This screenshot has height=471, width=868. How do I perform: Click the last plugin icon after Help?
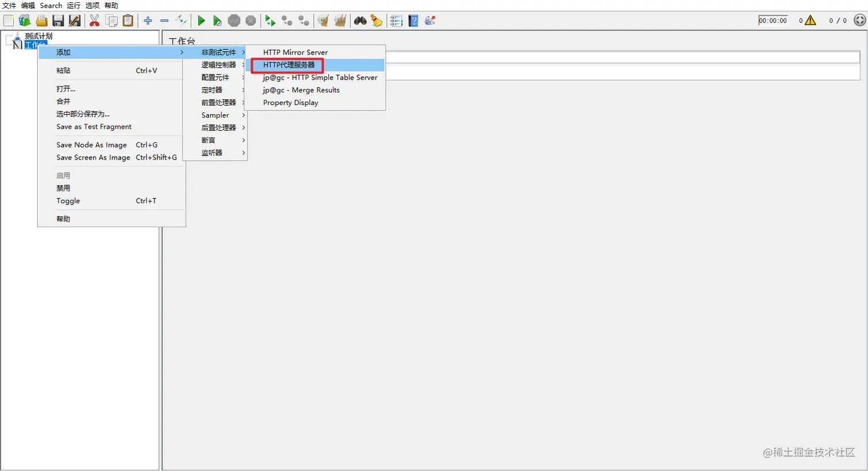pyautogui.click(x=430, y=21)
